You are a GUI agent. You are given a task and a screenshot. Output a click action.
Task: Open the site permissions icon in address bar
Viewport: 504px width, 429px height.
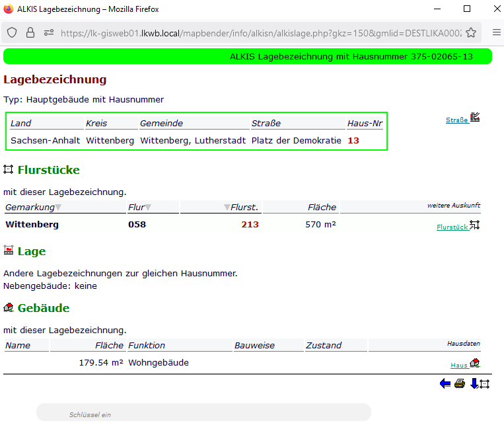coord(49,32)
